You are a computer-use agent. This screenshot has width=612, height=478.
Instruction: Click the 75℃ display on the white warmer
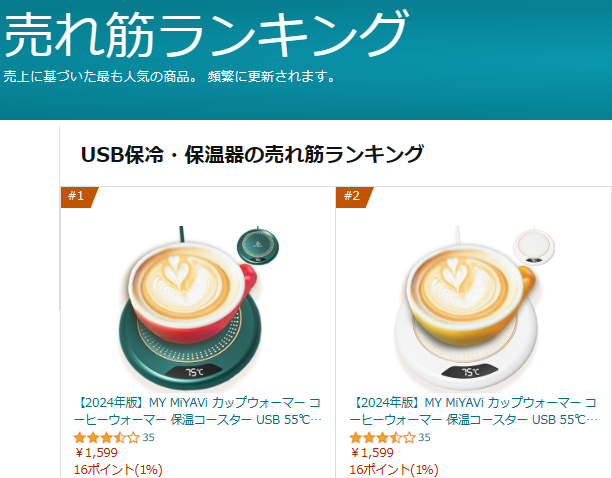coord(470,372)
